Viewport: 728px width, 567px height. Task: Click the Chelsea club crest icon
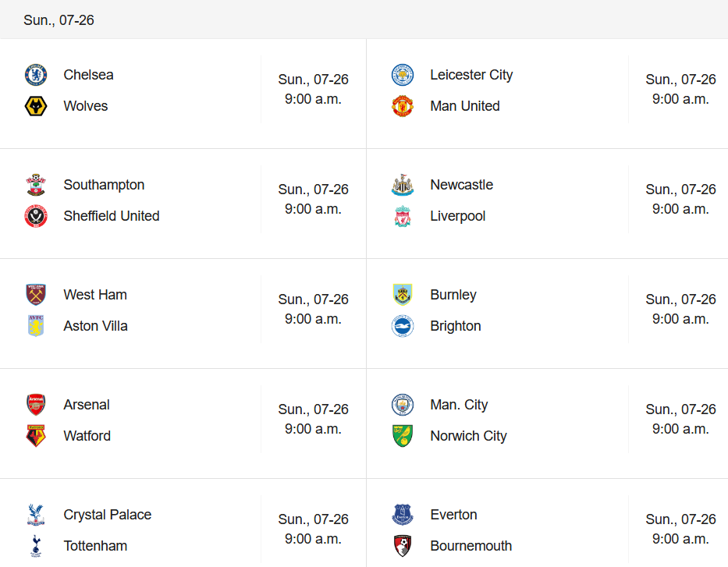[x=36, y=75]
